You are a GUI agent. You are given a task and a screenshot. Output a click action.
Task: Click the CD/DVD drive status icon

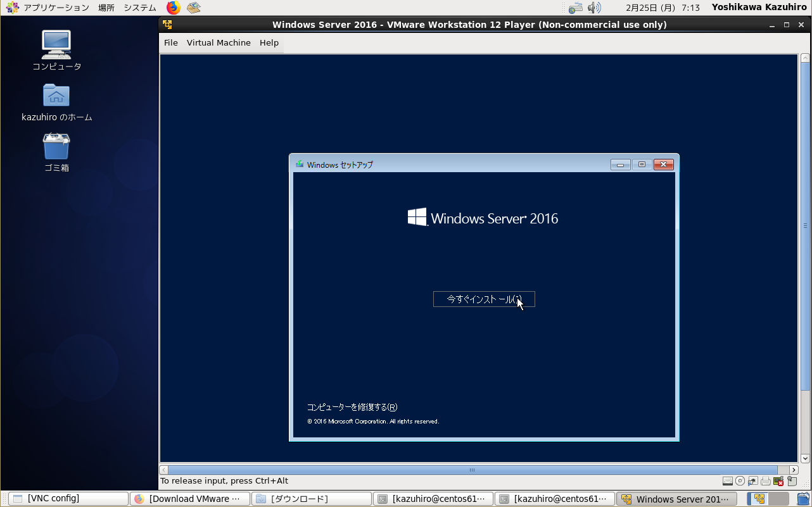pyautogui.click(x=740, y=481)
